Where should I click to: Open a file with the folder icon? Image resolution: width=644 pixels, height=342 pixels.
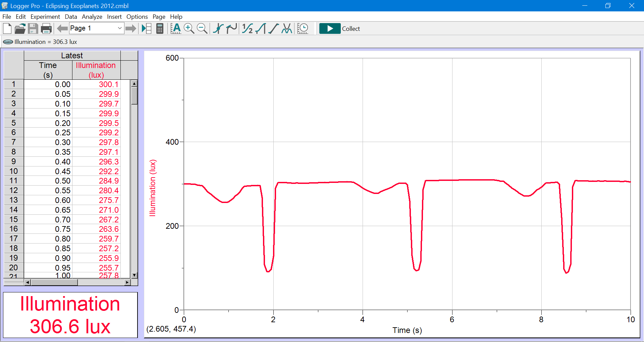[x=20, y=29]
